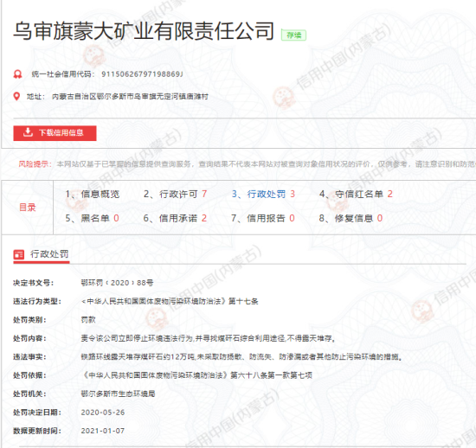Click the 下载信用信息 download button
This screenshot has height=448, width=476.
(x=55, y=133)
